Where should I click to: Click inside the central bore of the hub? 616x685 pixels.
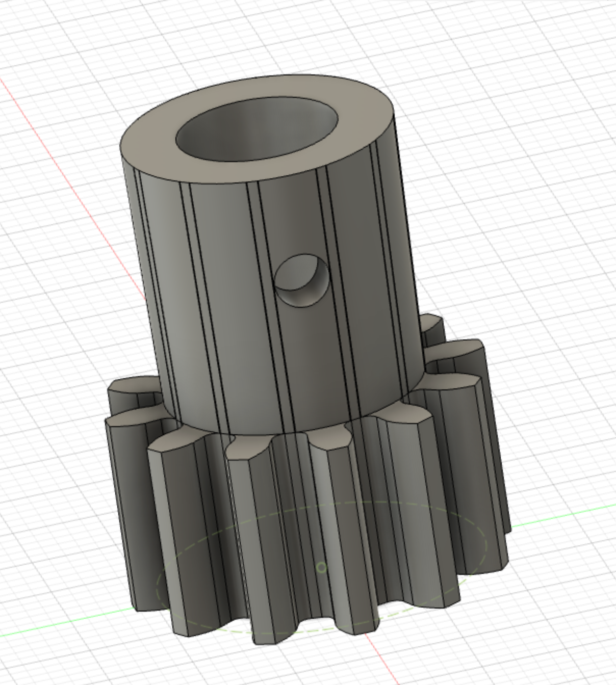(258, 130)
